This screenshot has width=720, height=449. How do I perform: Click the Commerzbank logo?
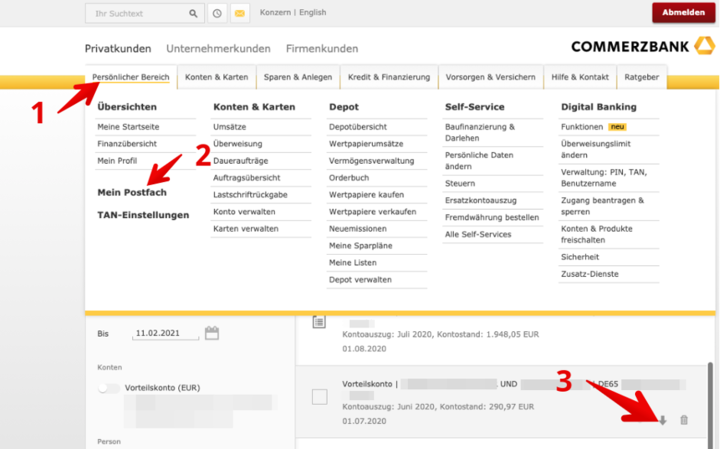click(x=643, y=46)
